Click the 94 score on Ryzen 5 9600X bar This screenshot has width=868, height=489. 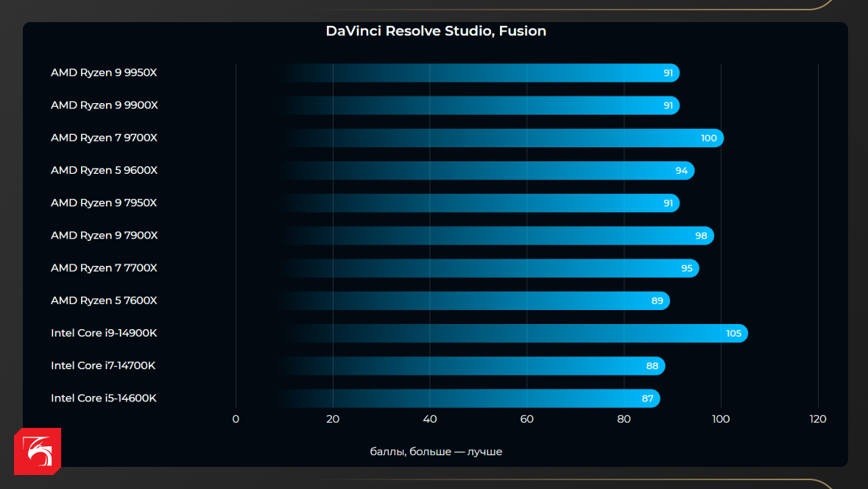tap(682, 171)
